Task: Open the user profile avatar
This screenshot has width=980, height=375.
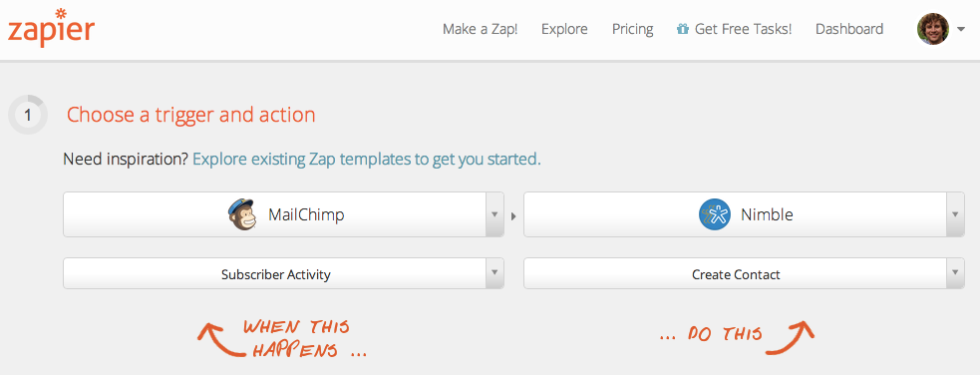Action: coord(932,29)
